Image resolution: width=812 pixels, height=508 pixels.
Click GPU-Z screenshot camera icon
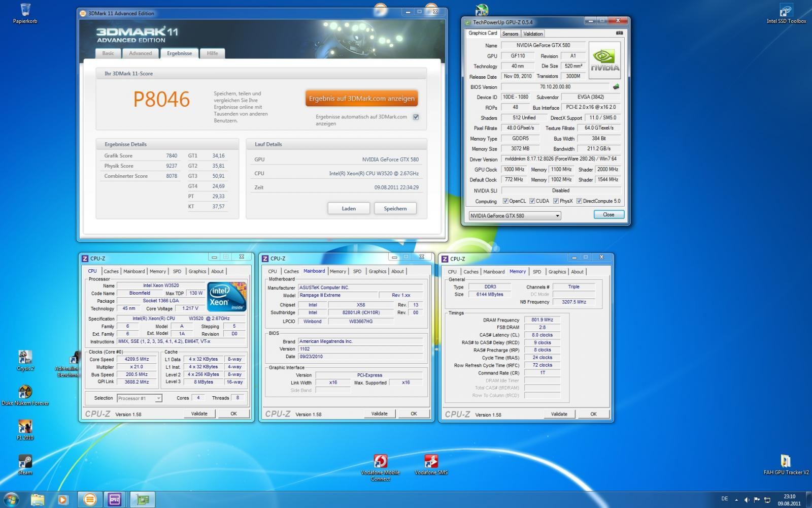[x=619, y=33]
